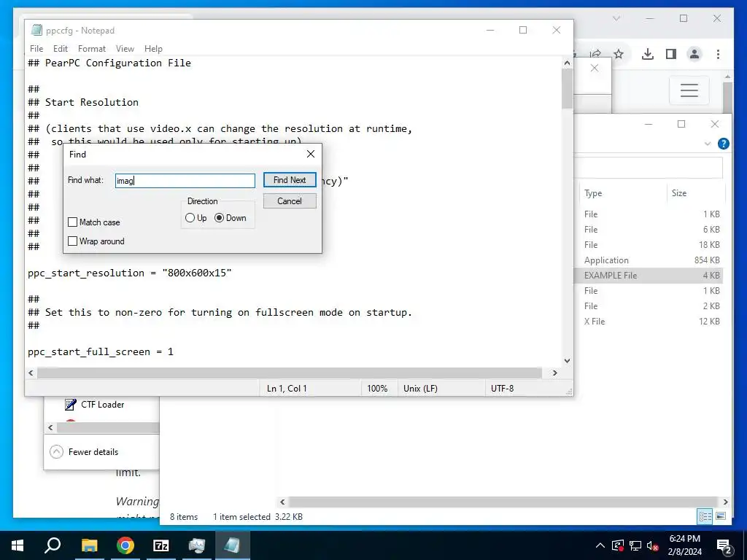The height and width of the screenshot is (560, 747).
Task: Open Google Chrome from the taskbar
Action: click(125, 545)
